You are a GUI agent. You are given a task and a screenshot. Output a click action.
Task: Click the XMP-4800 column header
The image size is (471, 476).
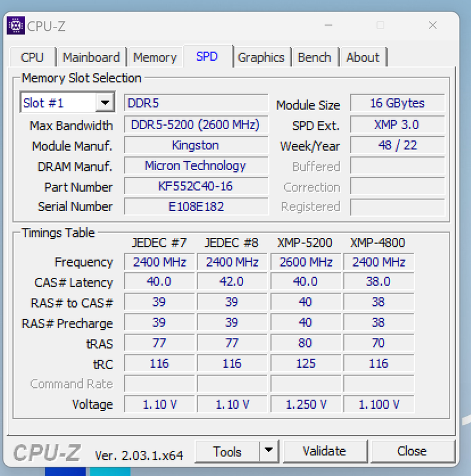[378, 243]
